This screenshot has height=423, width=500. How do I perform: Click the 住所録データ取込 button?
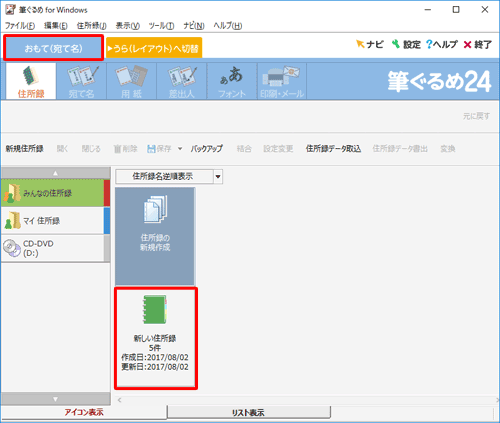[x=333, y=149]
